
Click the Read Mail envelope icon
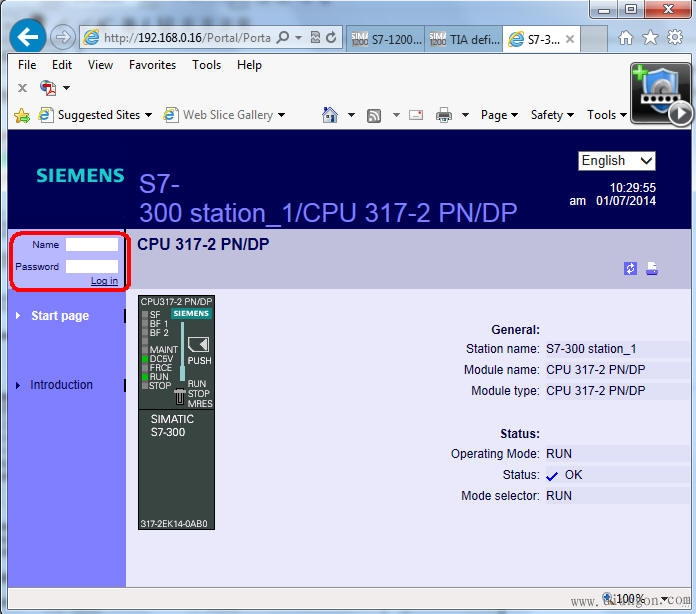tap(416, 115)
